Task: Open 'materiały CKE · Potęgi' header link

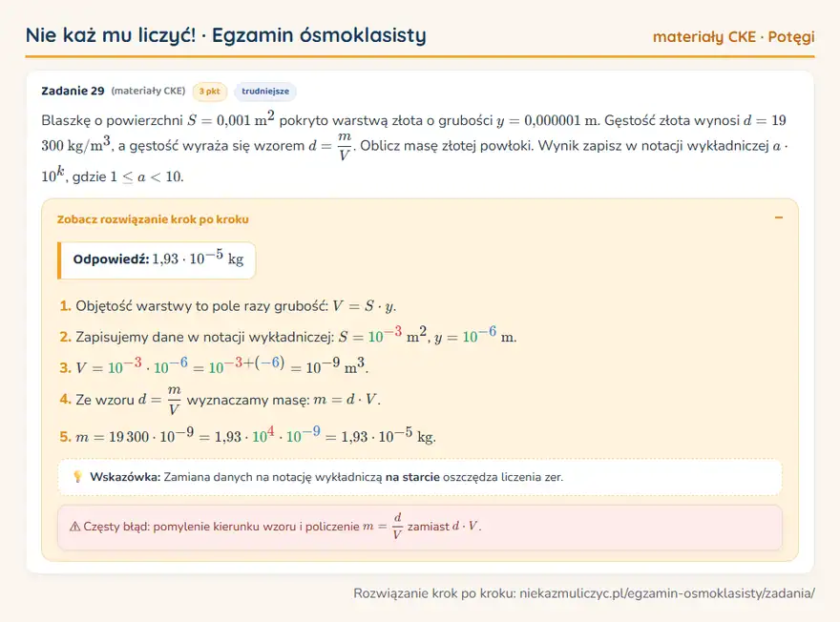Action: 733,36
